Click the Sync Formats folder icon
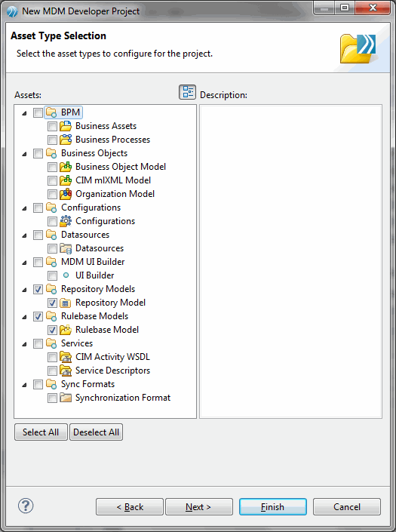Image resolution: width=396 pixels, height=532 pixels. tap(51, 384)
